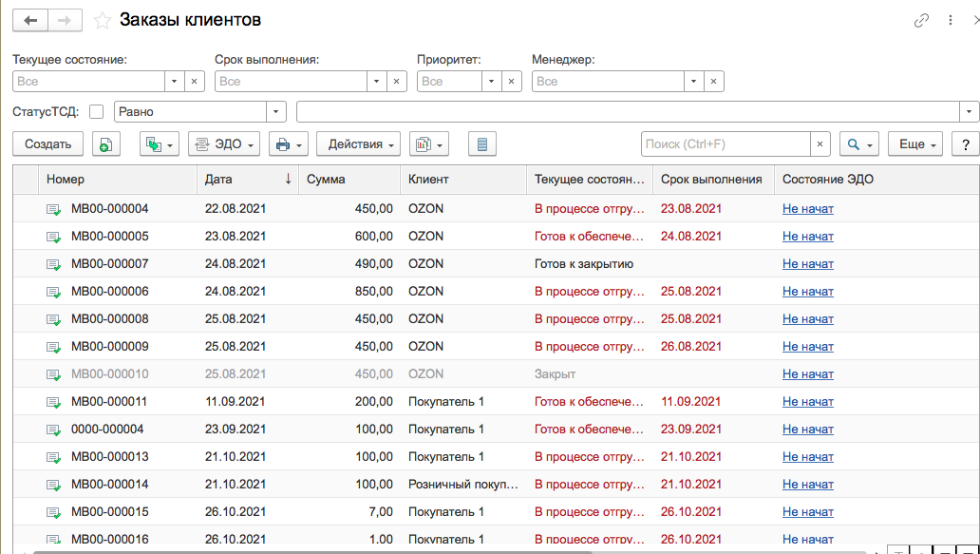Image resolution: width=980 pixels, height=554 pixels.
Task: Clear the Срок выполнения filter
Action: click(396, 82)
